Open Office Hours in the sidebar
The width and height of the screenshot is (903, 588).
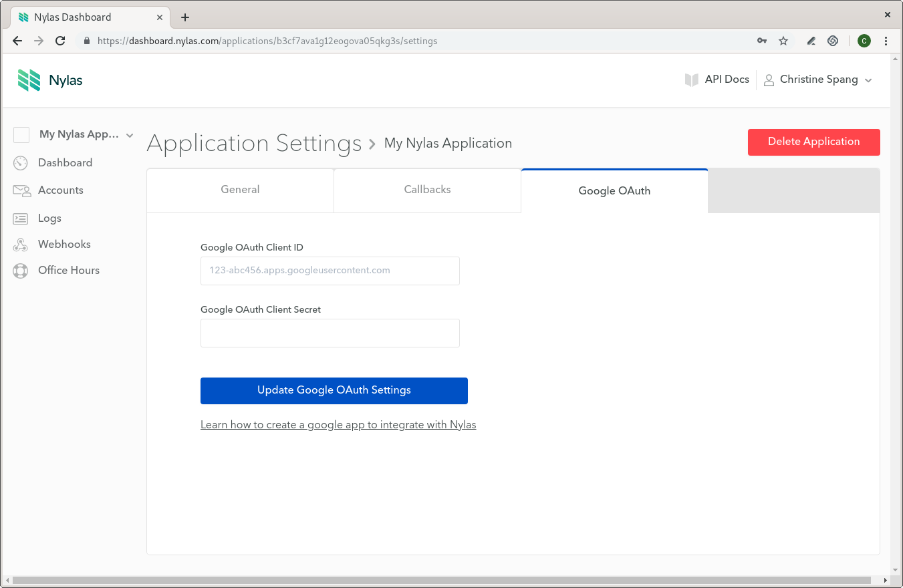[69, 271]
